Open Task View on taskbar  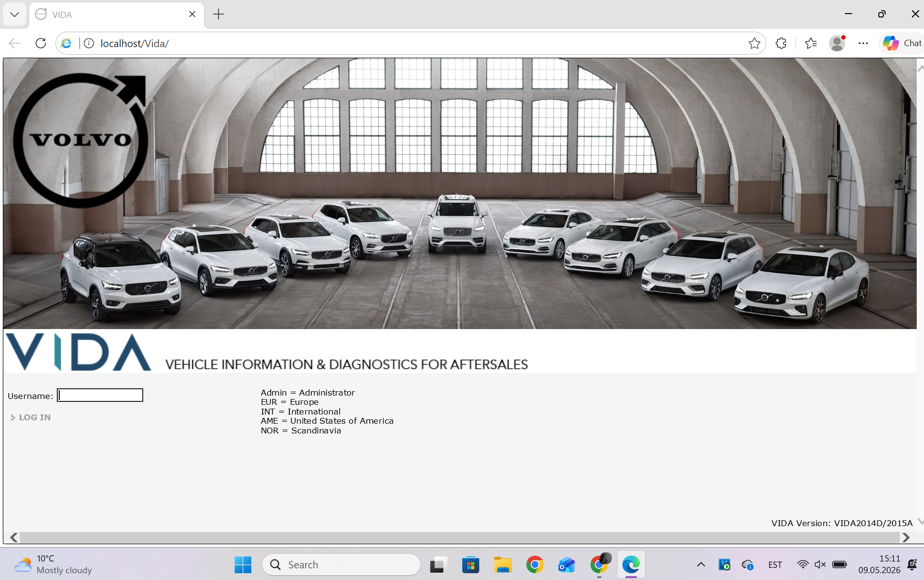pyautogui.click(x=438, y=564)
